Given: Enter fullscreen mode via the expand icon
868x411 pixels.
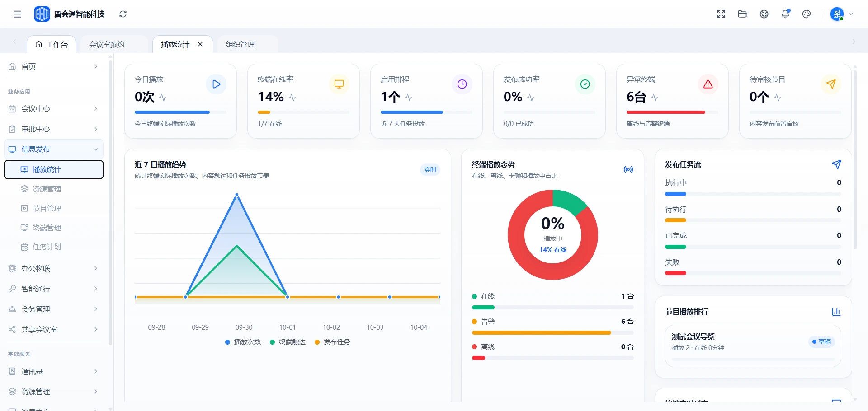Looking at the screenshot, I should (x=721, y=14).
